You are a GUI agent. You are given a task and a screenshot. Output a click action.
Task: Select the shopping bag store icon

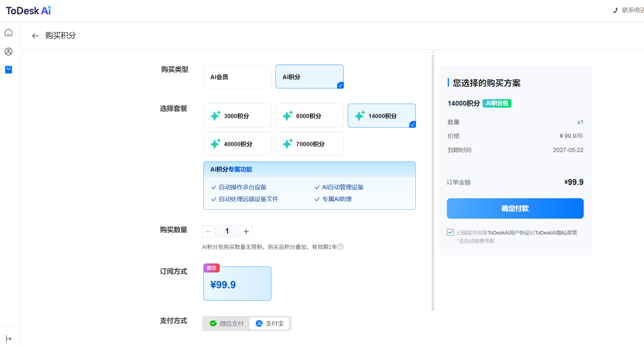(x=8, y=70)
